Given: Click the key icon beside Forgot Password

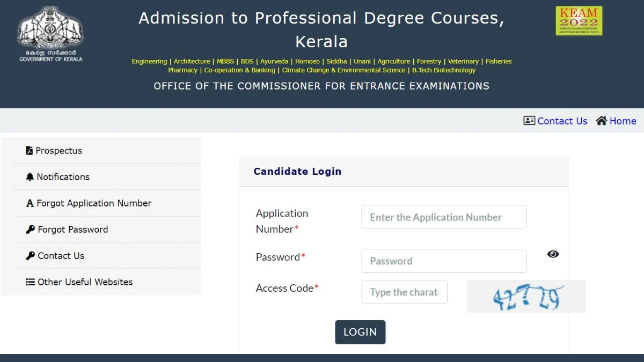Looking at the screenshot, I should click(31, 230).
